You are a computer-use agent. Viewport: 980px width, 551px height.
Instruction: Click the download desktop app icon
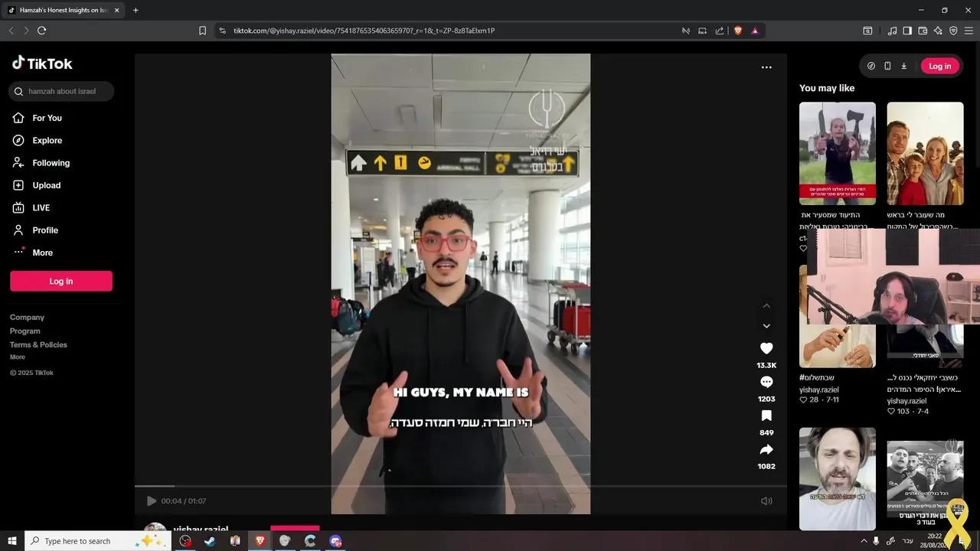tap(903, 66)
